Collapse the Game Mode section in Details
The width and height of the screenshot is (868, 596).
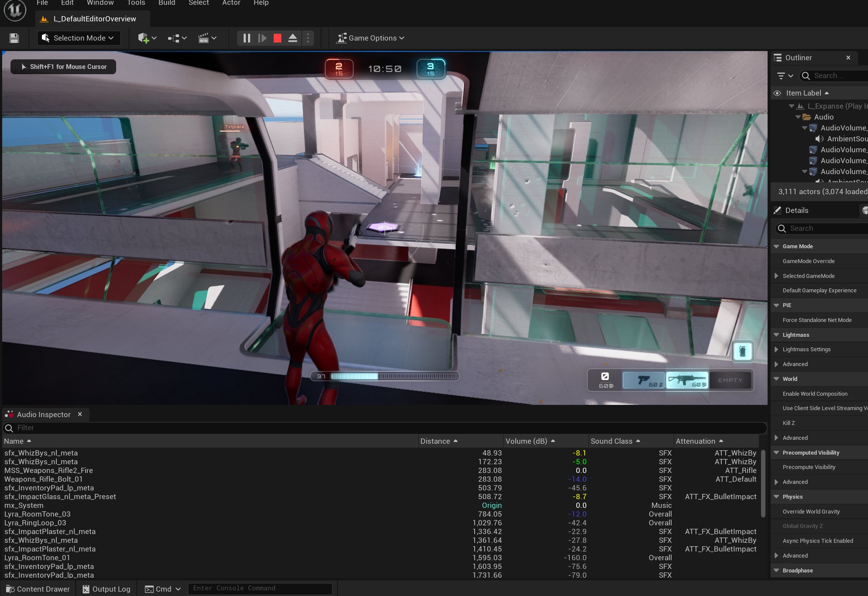[x=776, y=247]
